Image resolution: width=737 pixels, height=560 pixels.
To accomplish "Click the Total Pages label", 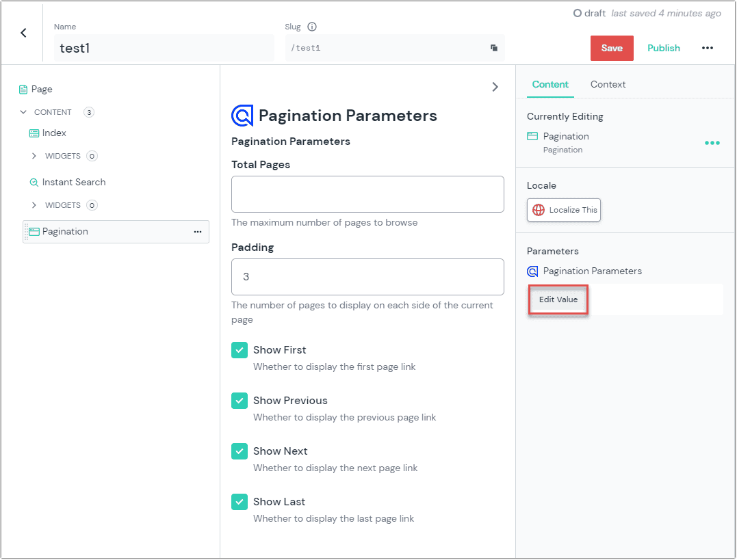I will click(261, 165).
